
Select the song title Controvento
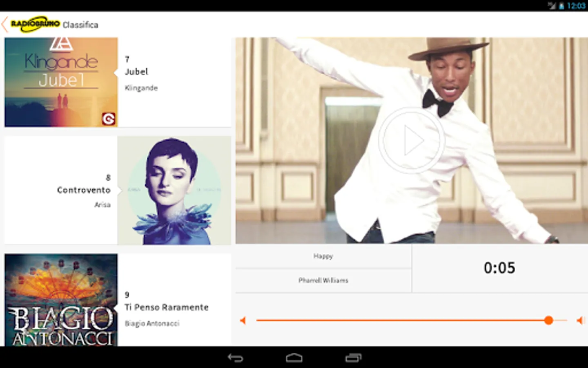click(84, 190)
